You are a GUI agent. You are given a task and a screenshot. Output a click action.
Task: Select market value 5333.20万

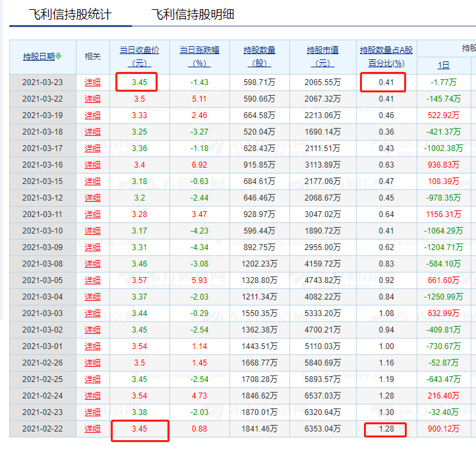click(x=322, y=313)
